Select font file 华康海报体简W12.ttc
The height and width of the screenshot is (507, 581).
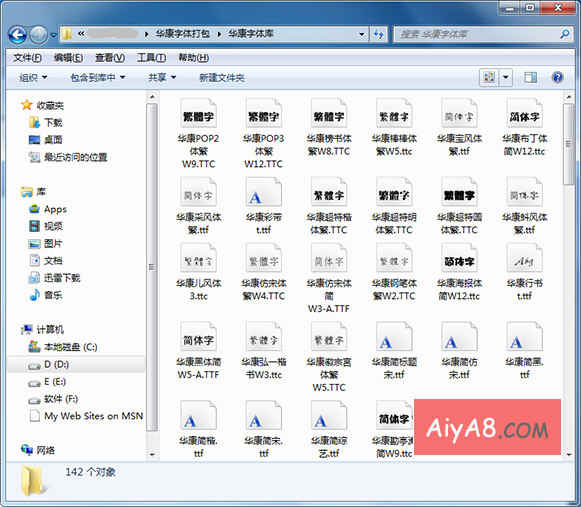coord(459,272)
